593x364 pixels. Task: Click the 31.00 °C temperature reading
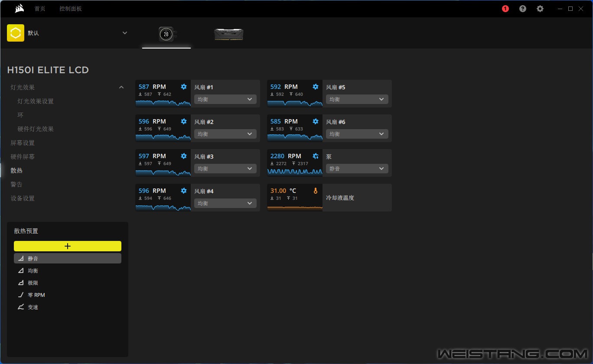(x=283, y=191)
